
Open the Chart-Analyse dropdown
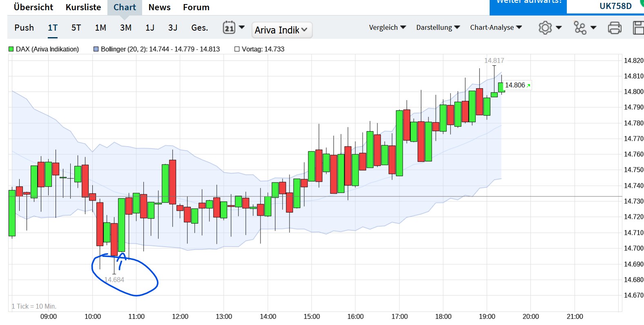tap(496, 27)
